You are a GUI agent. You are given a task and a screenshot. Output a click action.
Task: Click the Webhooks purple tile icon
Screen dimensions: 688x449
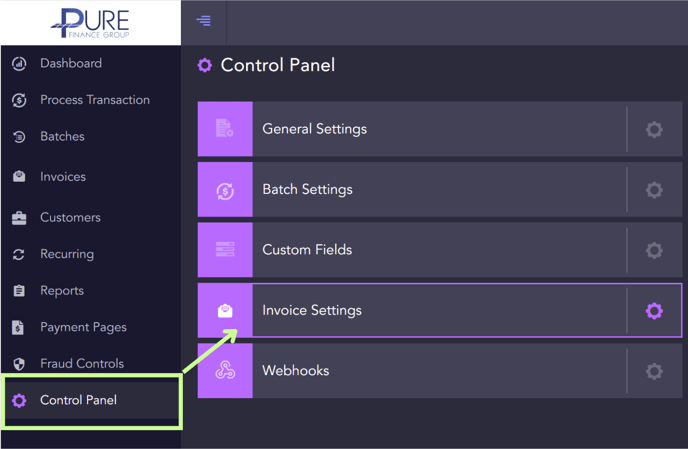(225, 371)
